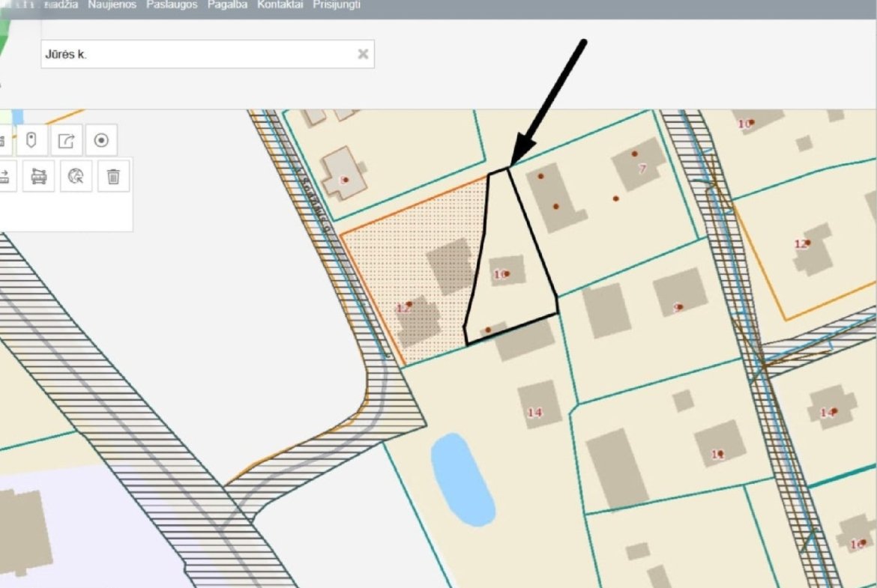The image size is (877, 588).
Task: Select building 16 inside the black outlined parcel
Action: pos(507,273)
